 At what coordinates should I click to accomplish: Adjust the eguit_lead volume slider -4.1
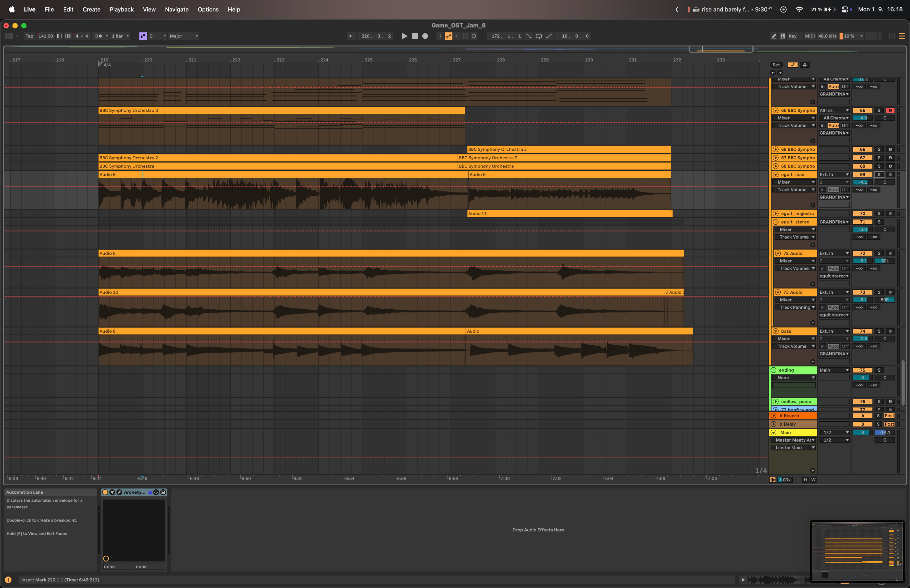(863, 182)
